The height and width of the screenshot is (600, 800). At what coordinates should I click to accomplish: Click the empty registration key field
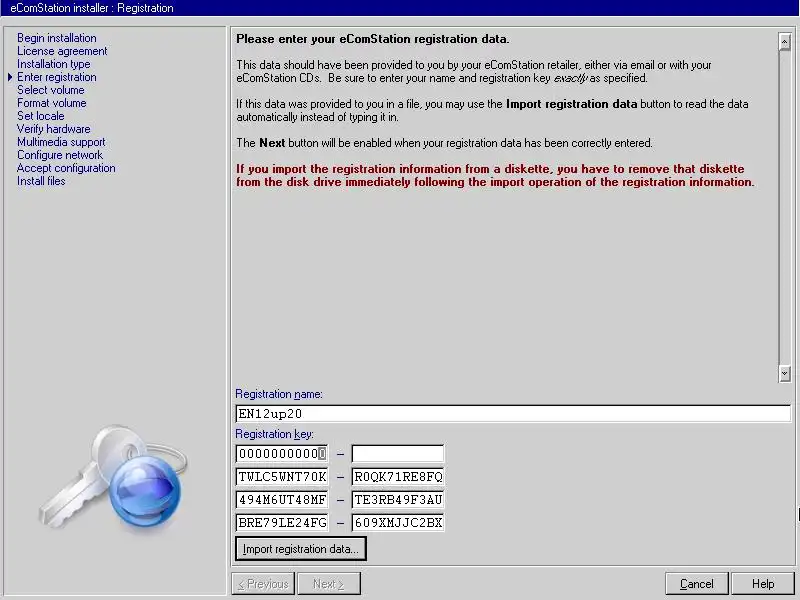click(397, 454)
